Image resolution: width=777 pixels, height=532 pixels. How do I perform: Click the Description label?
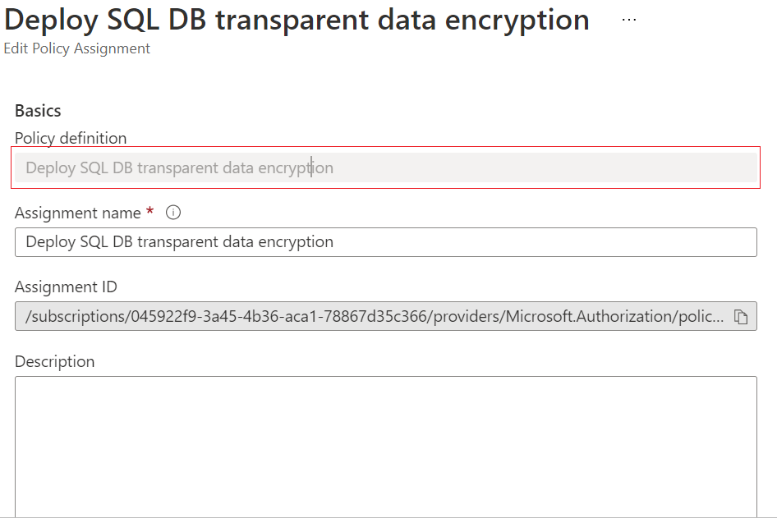pos(54,361)
